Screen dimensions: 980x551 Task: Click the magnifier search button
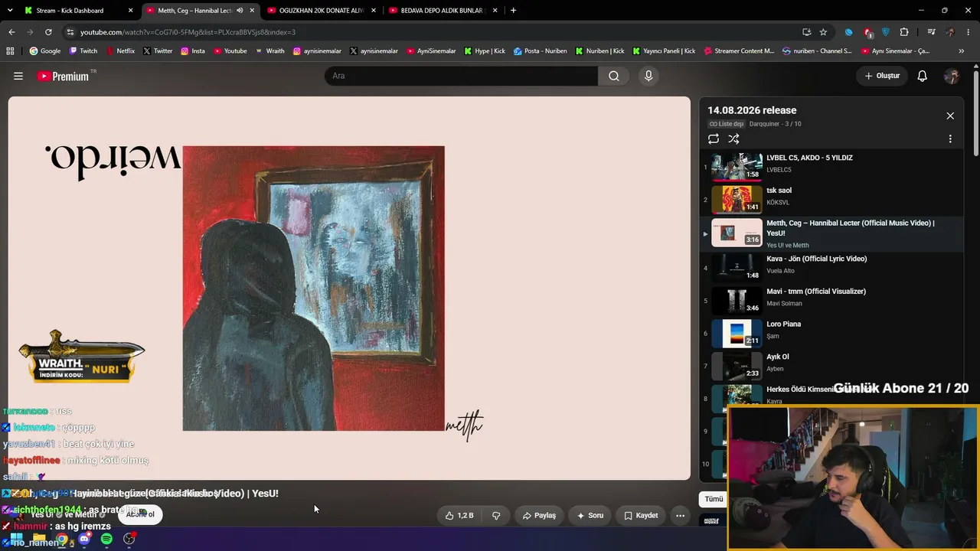614,76
